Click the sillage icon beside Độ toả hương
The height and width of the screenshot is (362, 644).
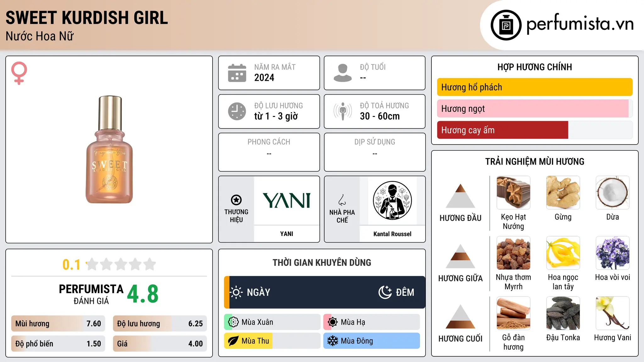click(342, 111)
